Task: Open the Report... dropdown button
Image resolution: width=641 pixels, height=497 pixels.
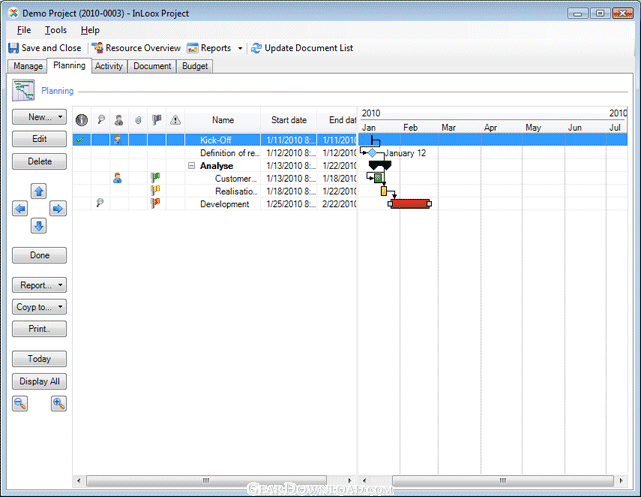Action: [39, 285]
